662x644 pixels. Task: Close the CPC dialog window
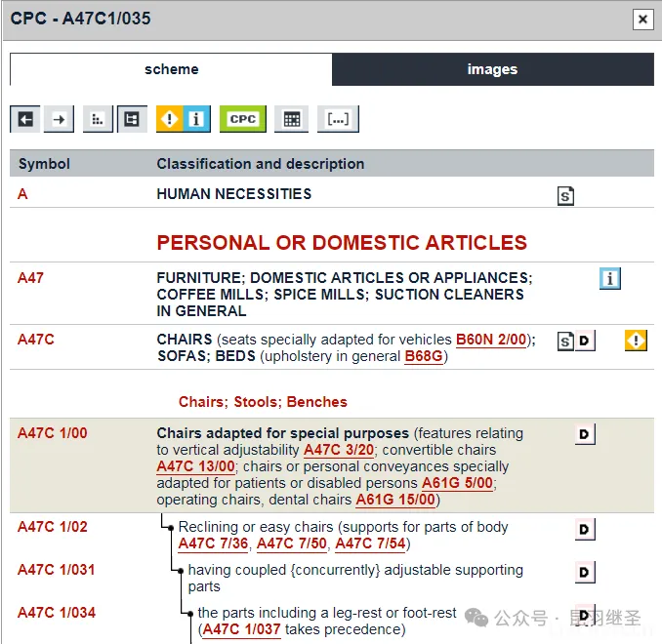pos(641,19)
